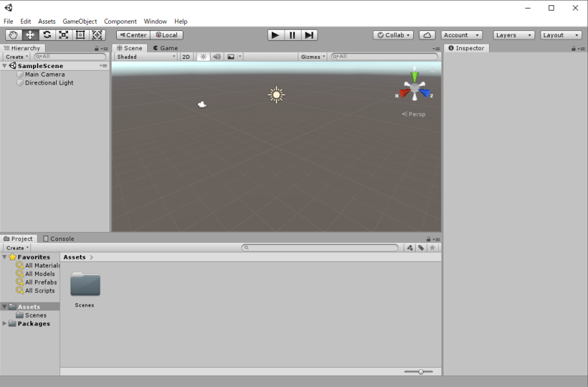Screen dimensions: 588x387
Task: Open the File menu
Action: point(9,21)
